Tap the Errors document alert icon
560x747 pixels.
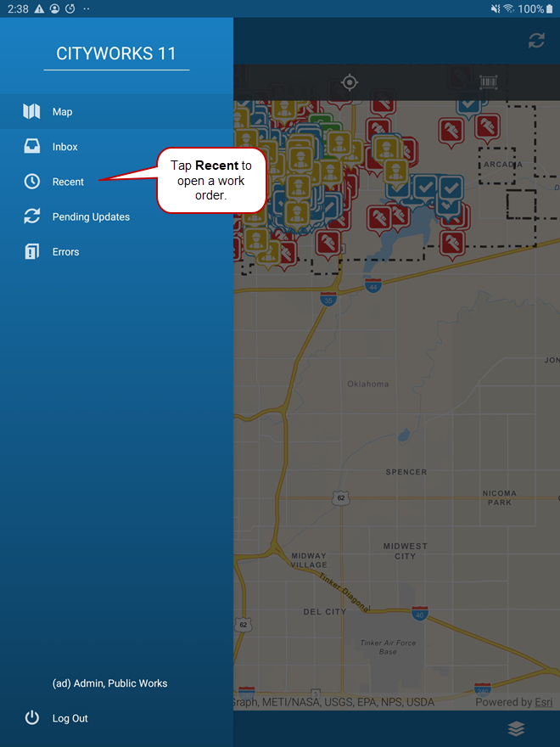[x=31, y=252]
